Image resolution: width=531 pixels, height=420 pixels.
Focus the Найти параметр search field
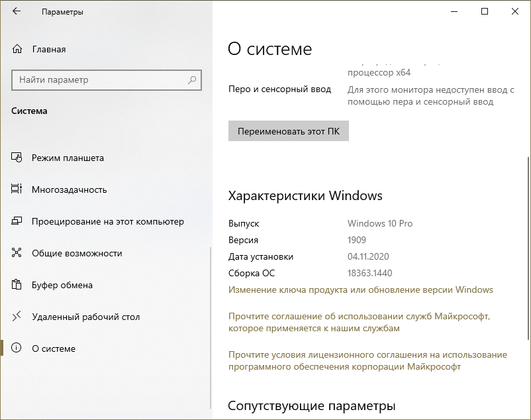99,80
